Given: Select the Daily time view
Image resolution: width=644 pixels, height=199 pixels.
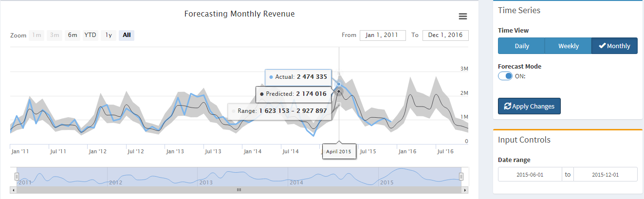Looking at the screenshot, I should pos(521,46).
